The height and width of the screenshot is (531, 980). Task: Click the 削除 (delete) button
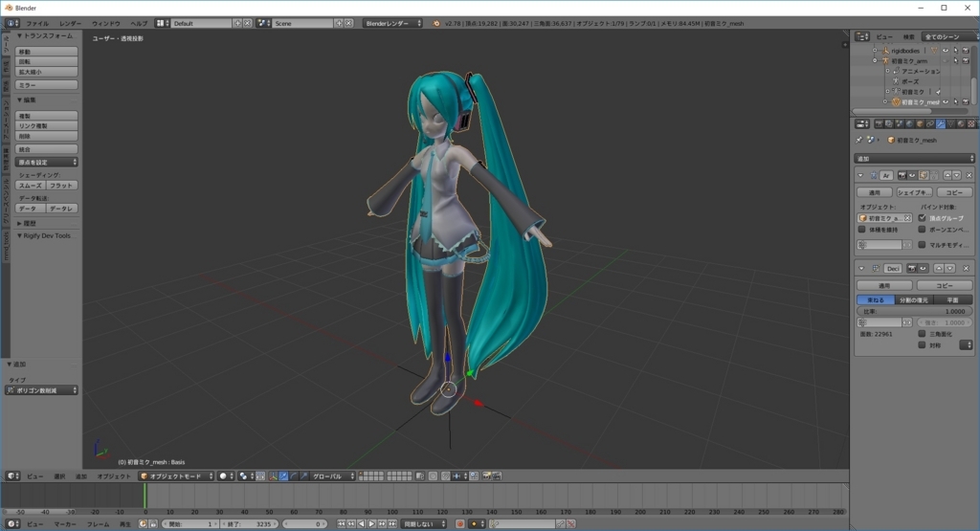coord(46,136)
